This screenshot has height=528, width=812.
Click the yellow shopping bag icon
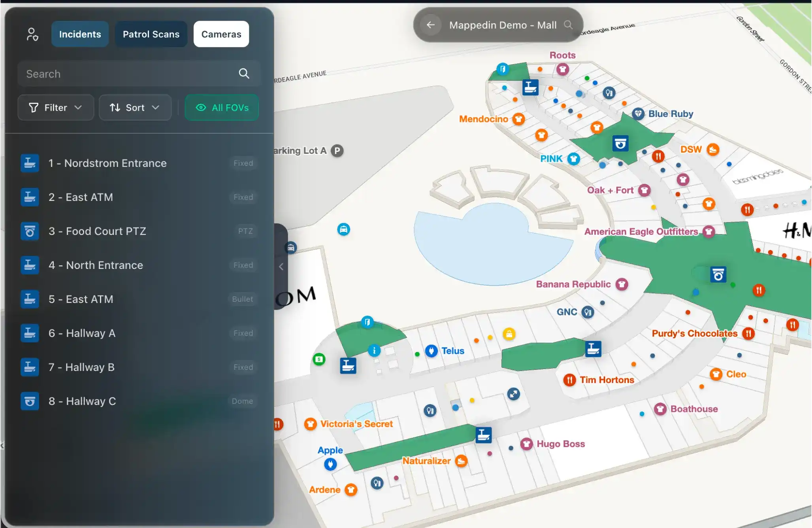pyautogui.click(x=509, y=334)
